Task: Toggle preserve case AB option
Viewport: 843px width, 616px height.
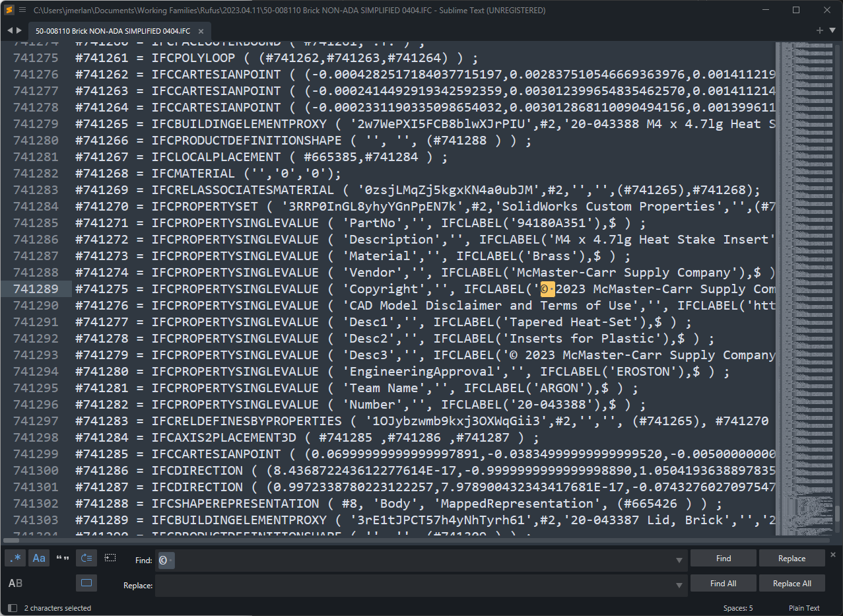Action: tap(15, 583)
